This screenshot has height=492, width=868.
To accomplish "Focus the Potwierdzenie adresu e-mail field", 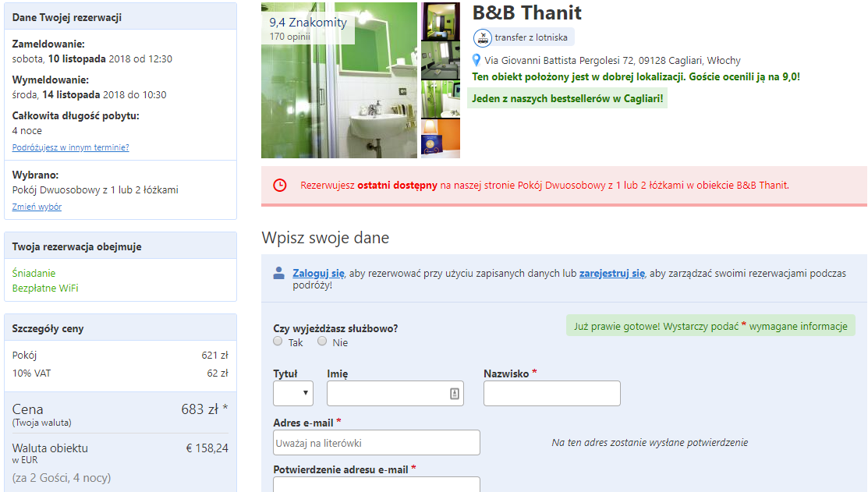I will click(x=377, y=484).
